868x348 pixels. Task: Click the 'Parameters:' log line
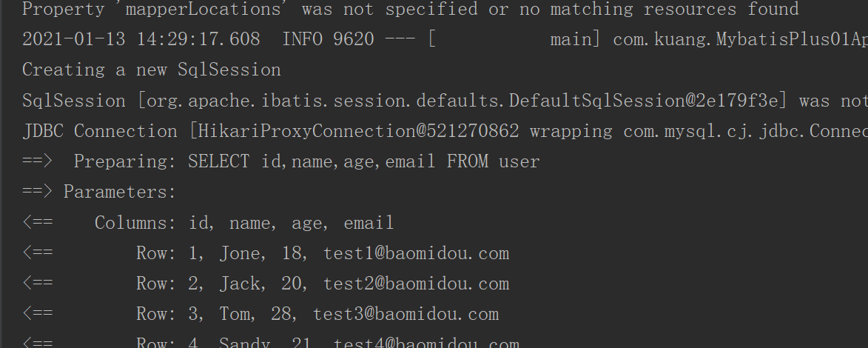[x=120, y=192]
